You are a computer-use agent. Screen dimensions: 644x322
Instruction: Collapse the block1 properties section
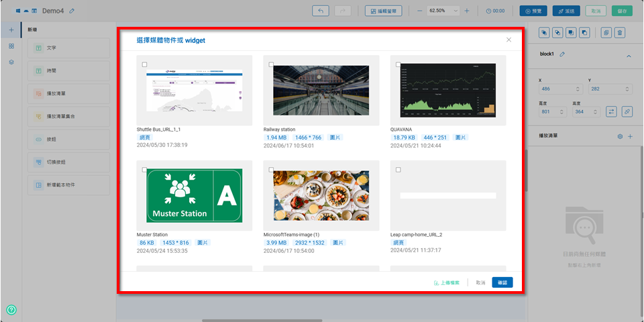click(629, 56)
